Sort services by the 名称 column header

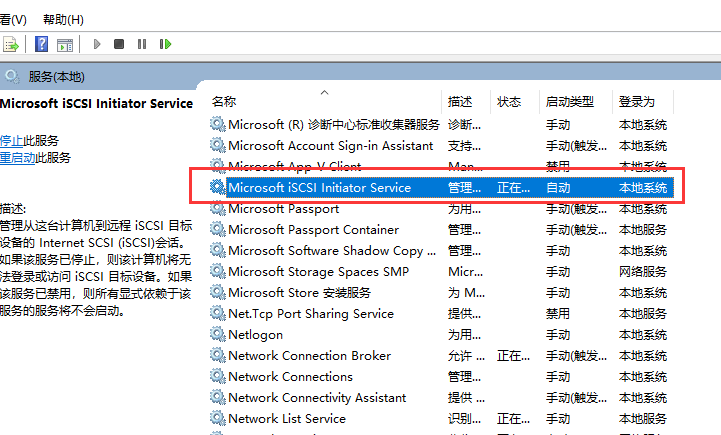tap(225, 102)
